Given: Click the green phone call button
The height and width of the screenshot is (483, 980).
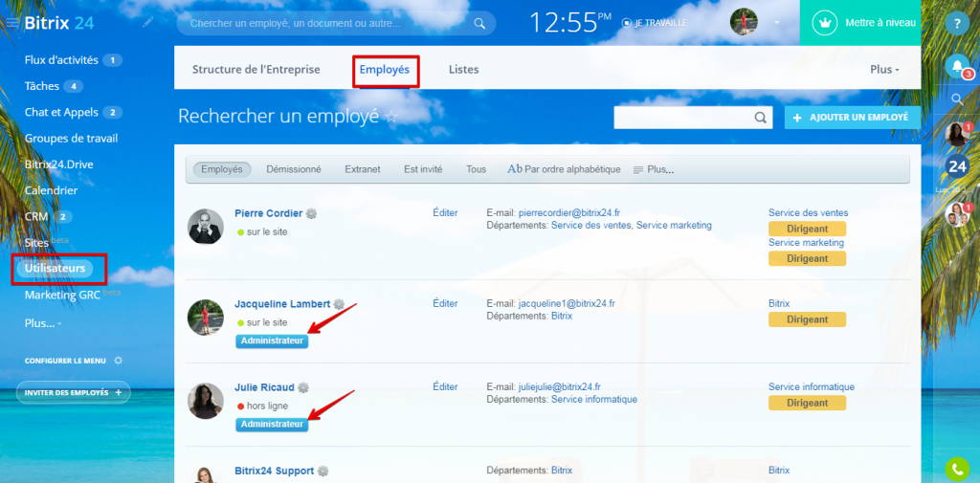Looking at the screenshot, I should click(957, 469).
